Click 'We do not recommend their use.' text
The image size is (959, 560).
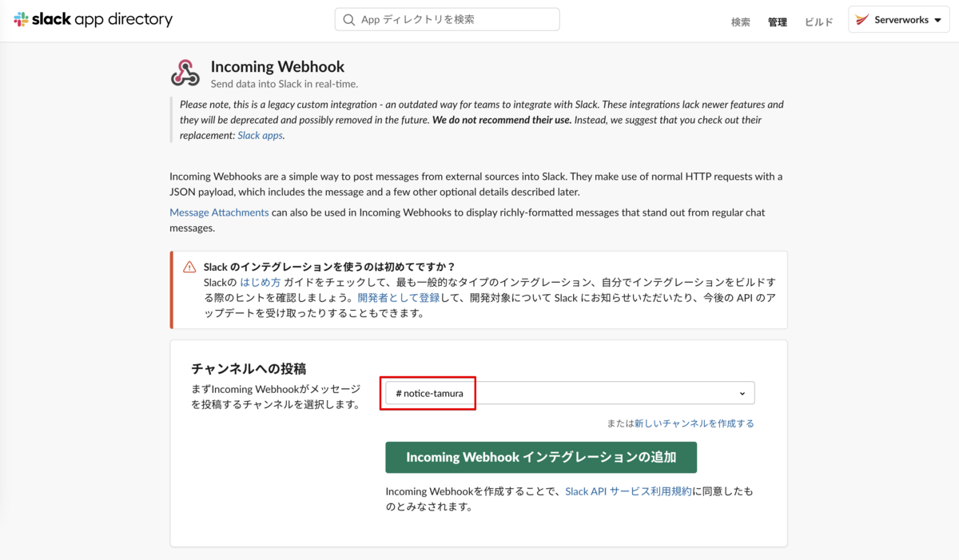502,120
